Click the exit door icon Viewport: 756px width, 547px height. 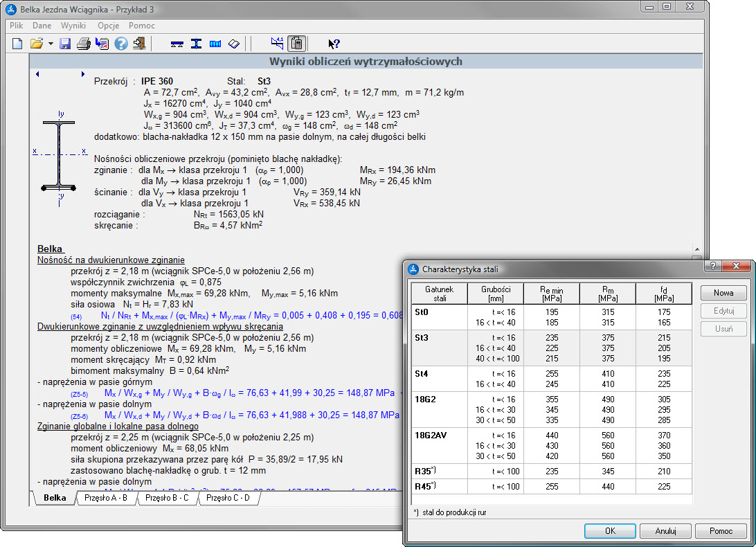[139, 44]
